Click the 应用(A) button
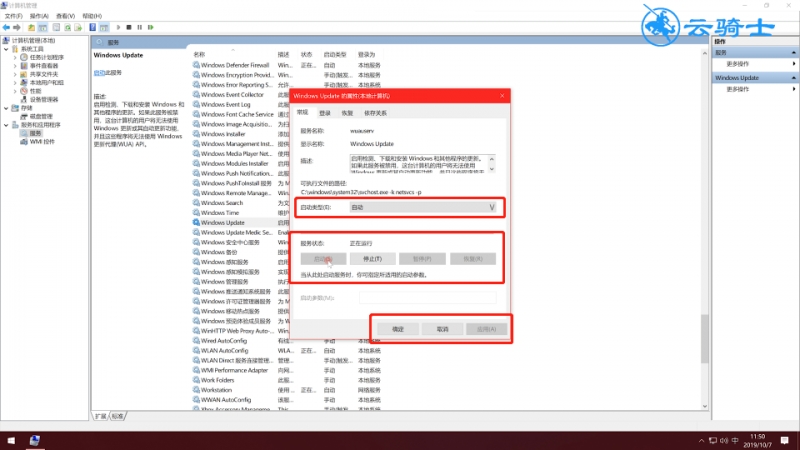 coord(486,330)
